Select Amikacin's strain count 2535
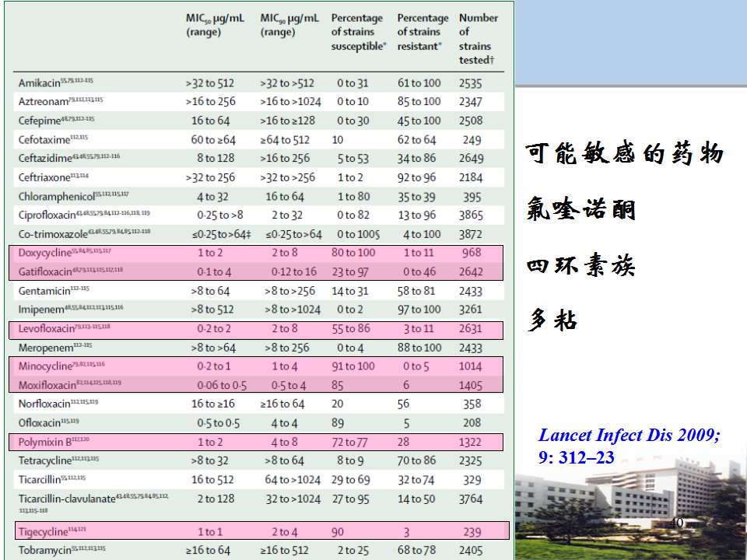 [471, 83]
